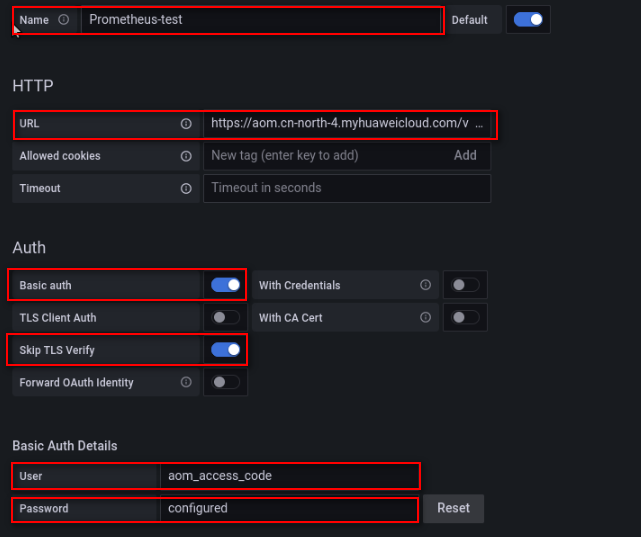Screen dimensions: 641x537
Task: Click the Timeout in seconds field
Action: pyautogui.click(x=346, y=188)
